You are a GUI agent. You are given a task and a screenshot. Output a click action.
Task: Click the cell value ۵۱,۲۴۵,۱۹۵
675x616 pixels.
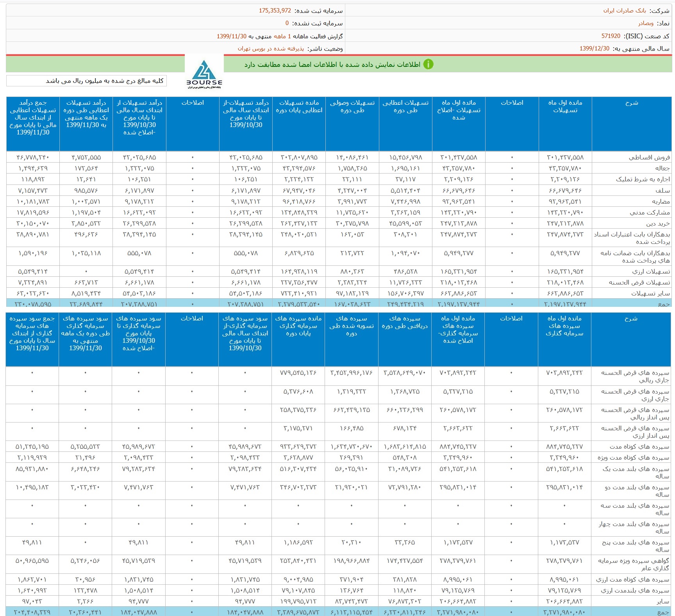32,447
